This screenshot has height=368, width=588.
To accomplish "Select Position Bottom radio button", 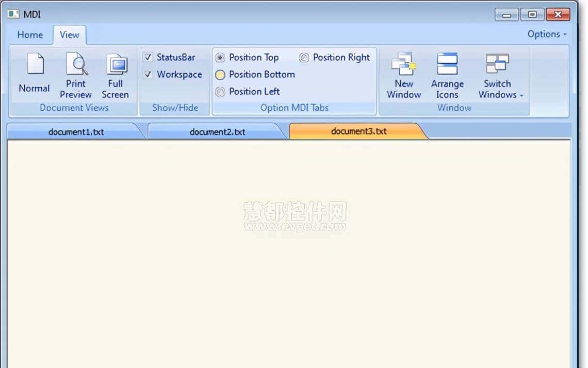I will point(220,75).
